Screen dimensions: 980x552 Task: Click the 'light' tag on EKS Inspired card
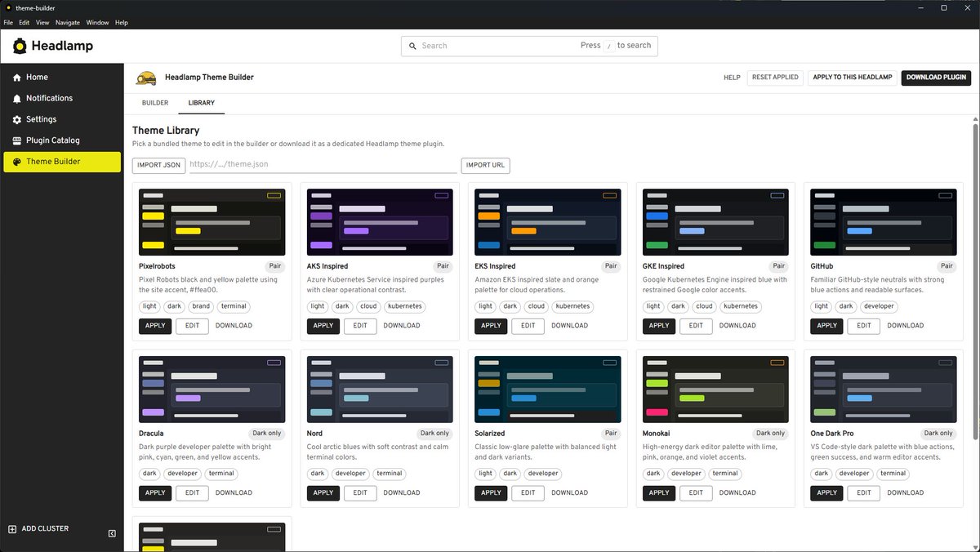(486, 307)
